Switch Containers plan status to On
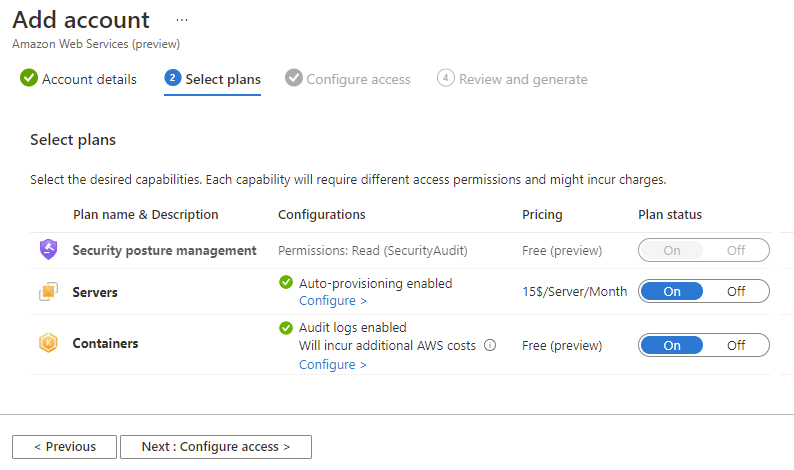 pos(672,345)
